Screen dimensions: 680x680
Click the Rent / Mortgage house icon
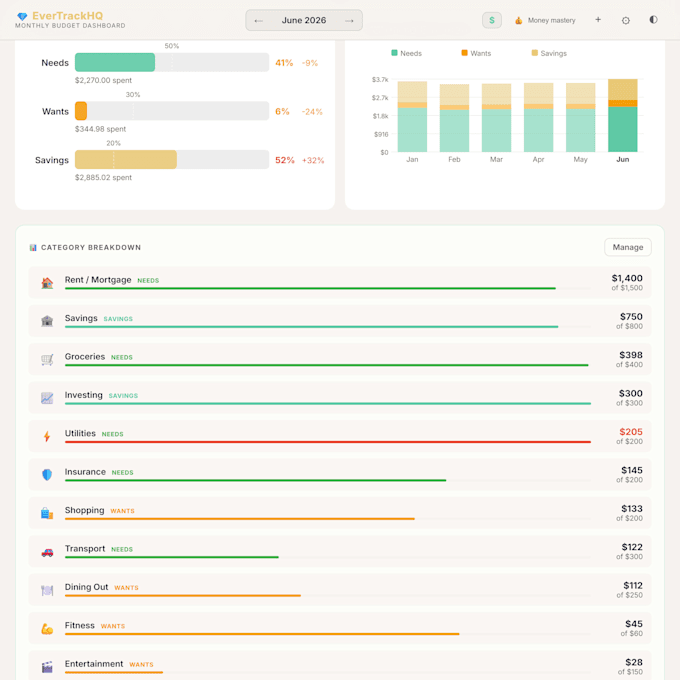click(x=47, y=283)
